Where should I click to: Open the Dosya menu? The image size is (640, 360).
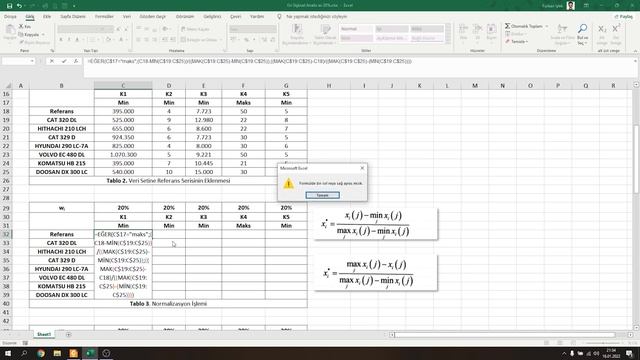(x=10, y=17)
